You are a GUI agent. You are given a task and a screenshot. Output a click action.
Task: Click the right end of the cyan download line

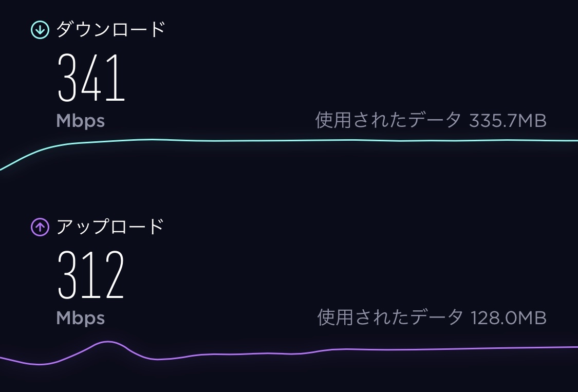573,140
